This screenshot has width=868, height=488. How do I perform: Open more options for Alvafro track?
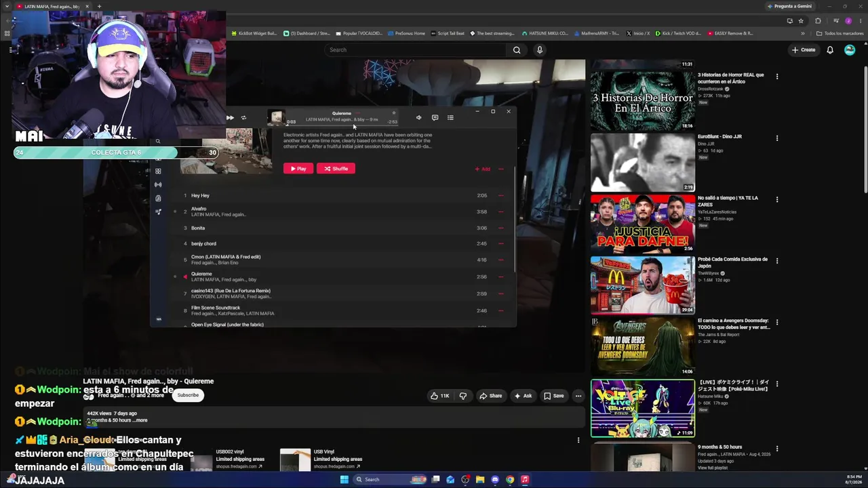(501, 212)
